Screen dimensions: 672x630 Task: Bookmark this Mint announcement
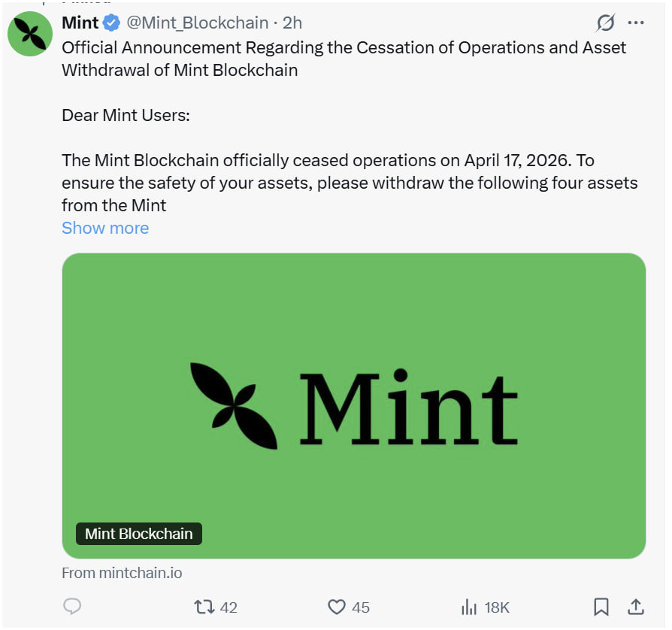(601, 607)
